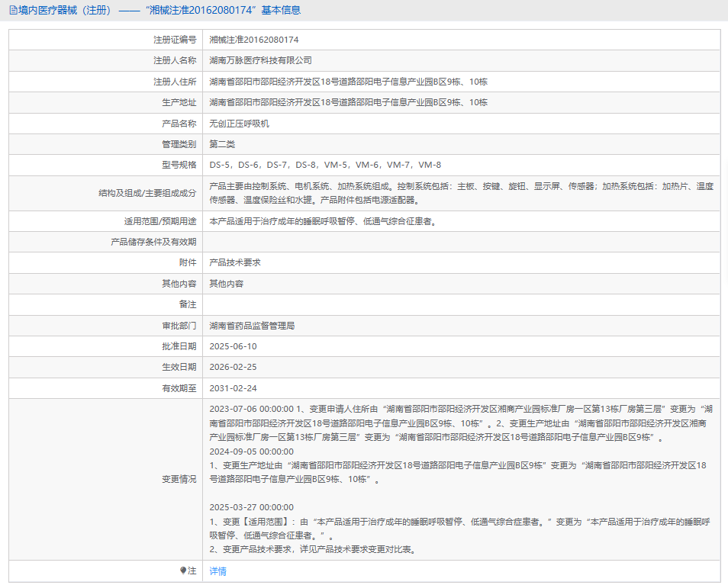
Task: Click the management category value 第二类
Action: (x=223, y=144)
